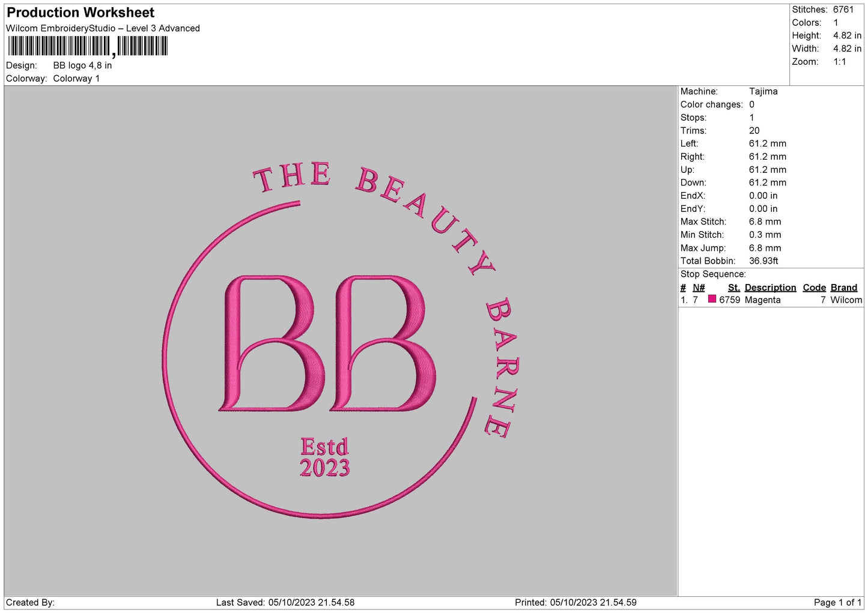
Task: Click the Brand column header
Action: click(x=843, y=288)
